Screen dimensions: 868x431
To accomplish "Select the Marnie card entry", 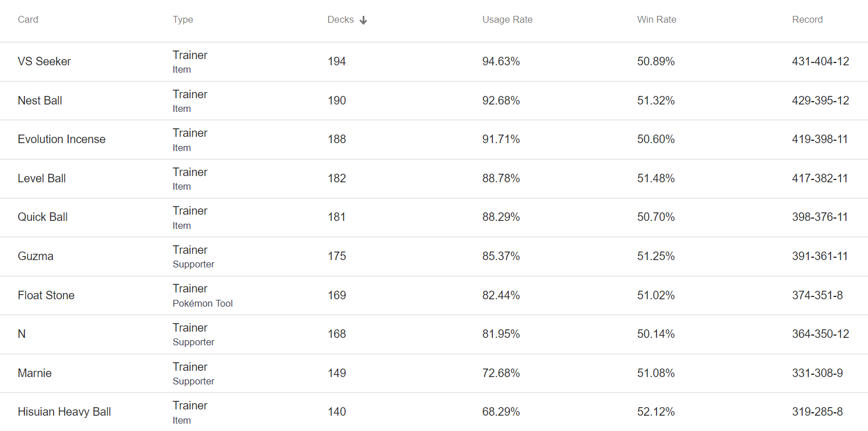I will (35, 373).
